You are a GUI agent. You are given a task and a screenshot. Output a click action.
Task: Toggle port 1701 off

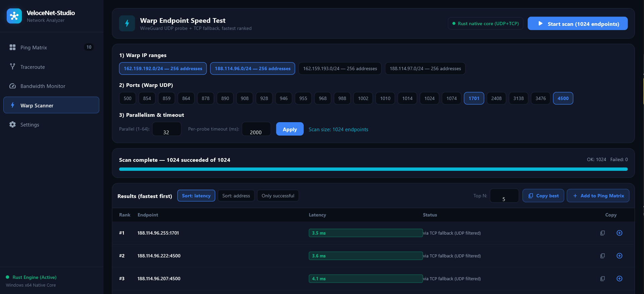pos(474,98)
